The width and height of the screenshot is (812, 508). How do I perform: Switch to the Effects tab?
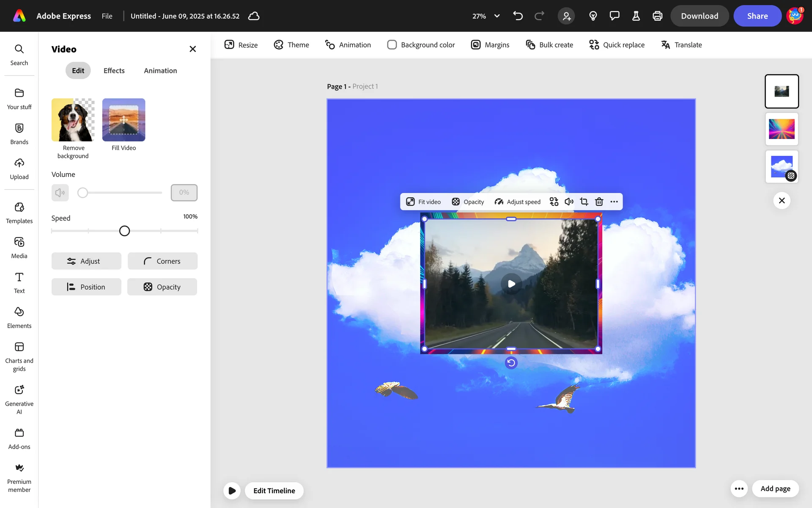point(114,71)
